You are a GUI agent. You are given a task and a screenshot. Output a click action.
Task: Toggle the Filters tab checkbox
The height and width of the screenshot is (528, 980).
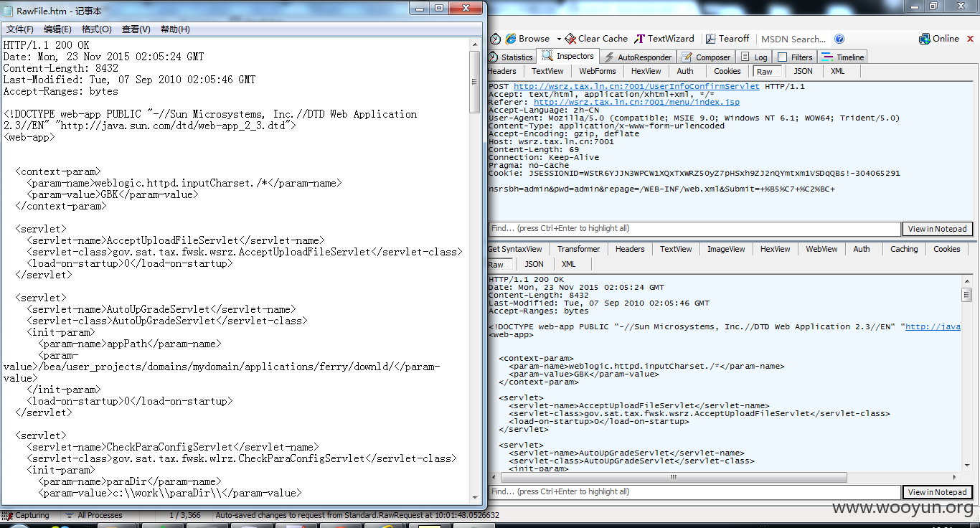tap(783, 57)
